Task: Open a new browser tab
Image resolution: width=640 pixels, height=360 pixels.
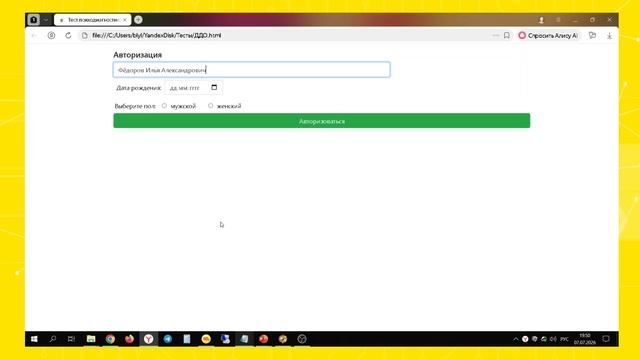Action: tap(138, 20)
